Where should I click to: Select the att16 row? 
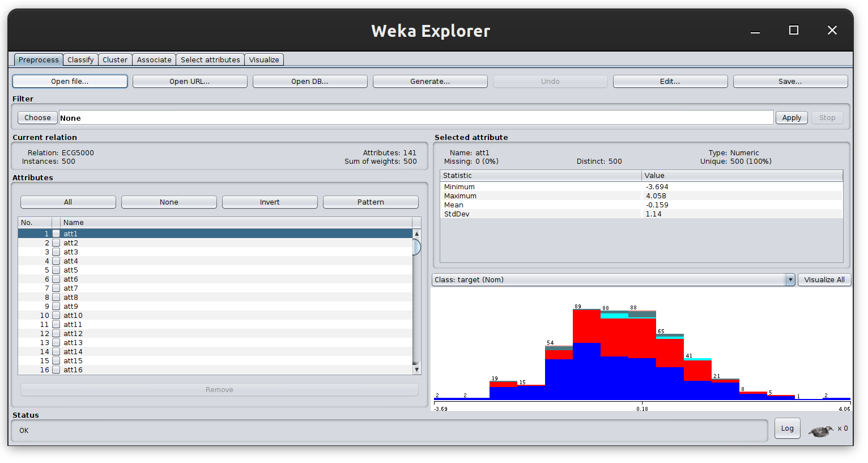(x=215, y=369)
